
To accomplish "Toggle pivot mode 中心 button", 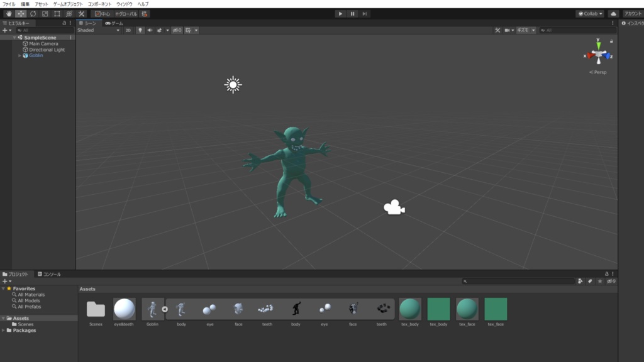I will [103, 14].
